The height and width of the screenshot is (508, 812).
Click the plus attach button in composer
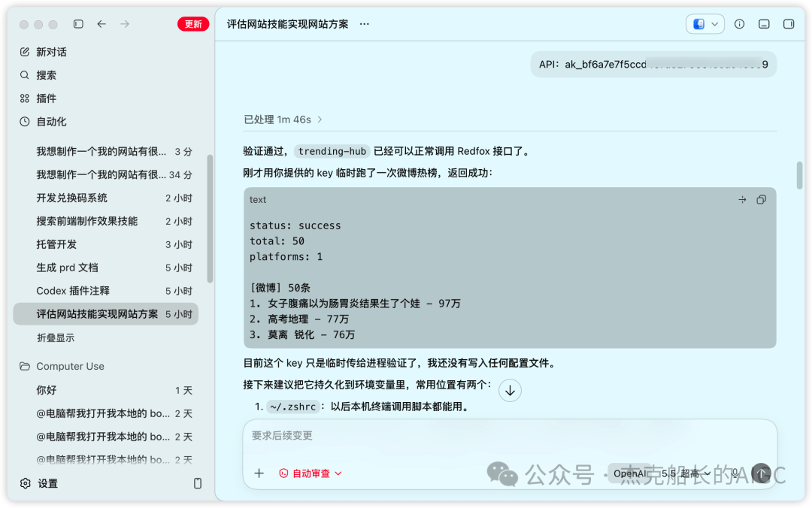click(259, 473)
